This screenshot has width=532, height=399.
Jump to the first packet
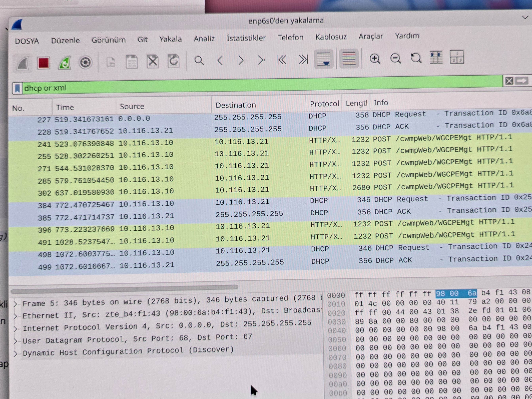tap(282, 60)
